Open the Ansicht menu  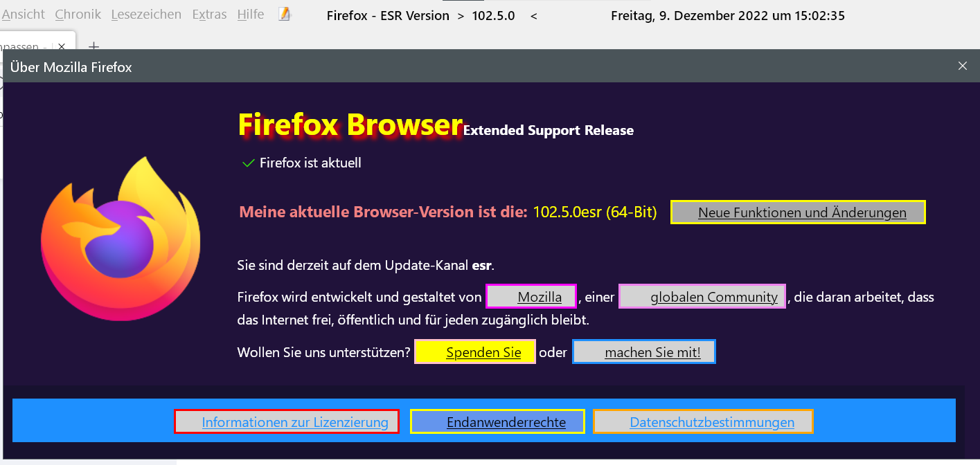click(x=23, y=15)
